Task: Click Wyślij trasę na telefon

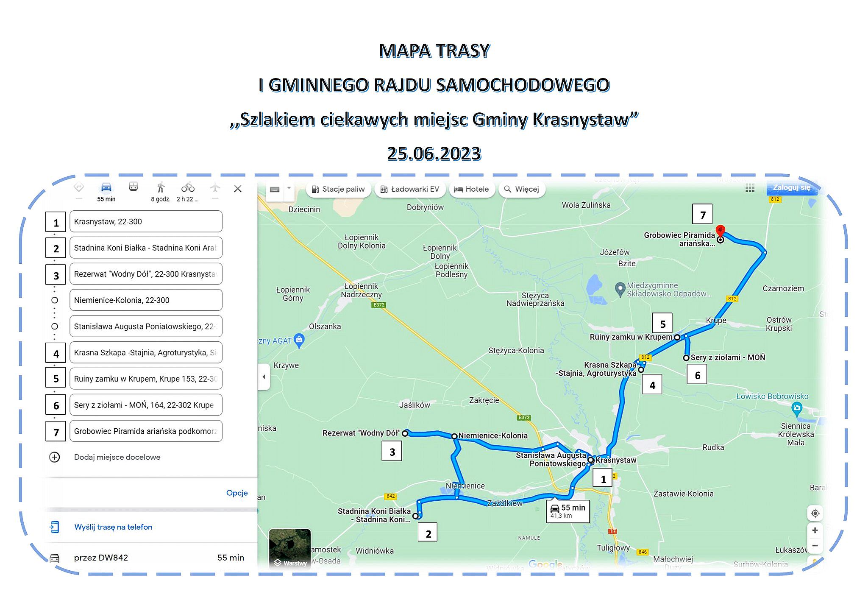Action: pos(113,527)
